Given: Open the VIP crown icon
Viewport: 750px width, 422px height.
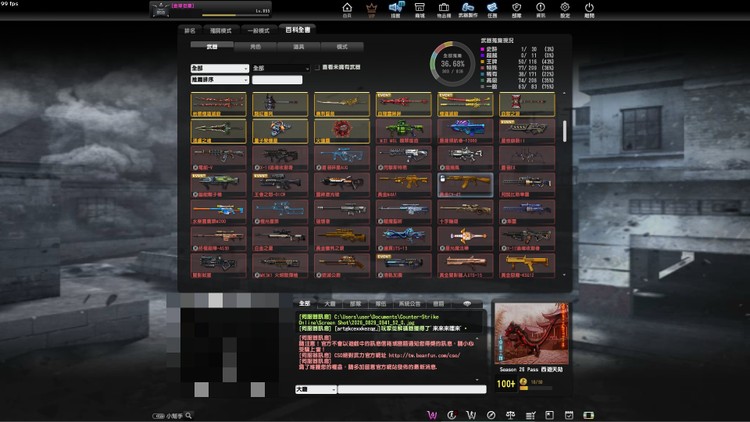Looking at the screenshot, I should tap(371, 8).
